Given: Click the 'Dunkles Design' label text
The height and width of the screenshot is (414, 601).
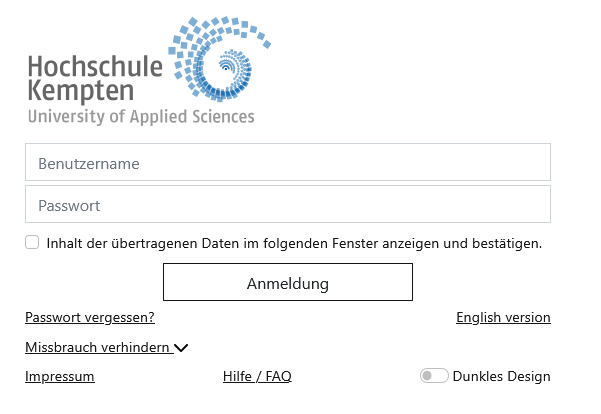Looking at the screenshot, I should coord(501,377).
